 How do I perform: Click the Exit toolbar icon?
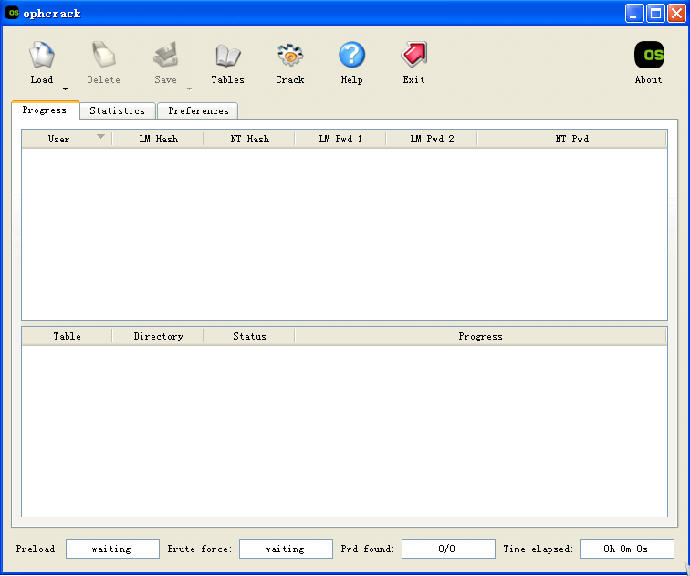413,56
